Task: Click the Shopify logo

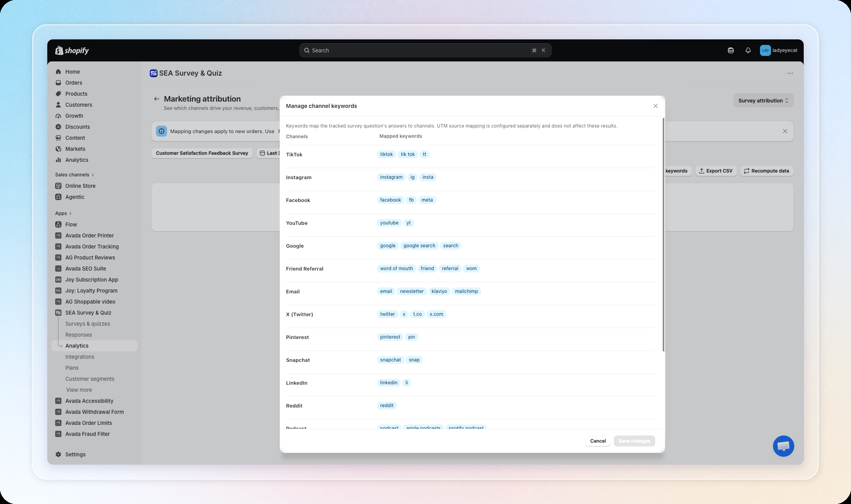Action: (x=72, y=50)
